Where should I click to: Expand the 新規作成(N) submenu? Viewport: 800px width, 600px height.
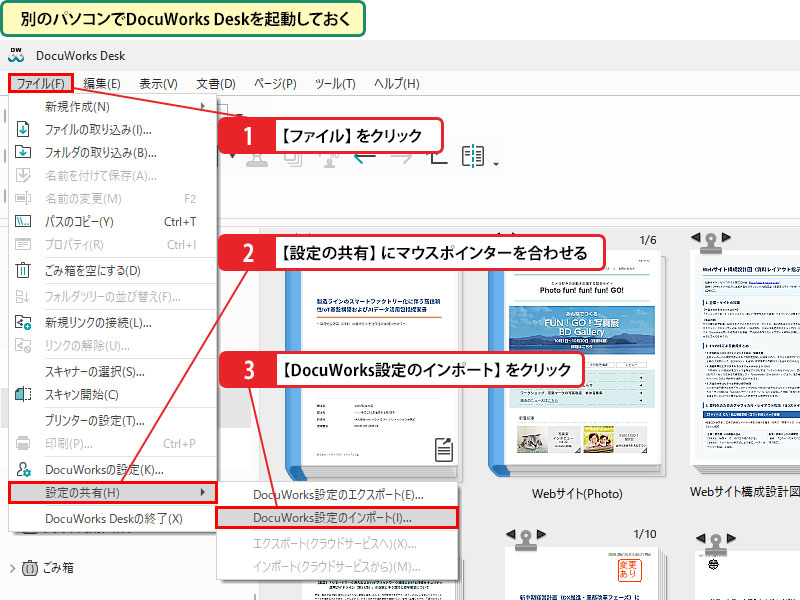(x=113, y=107)
